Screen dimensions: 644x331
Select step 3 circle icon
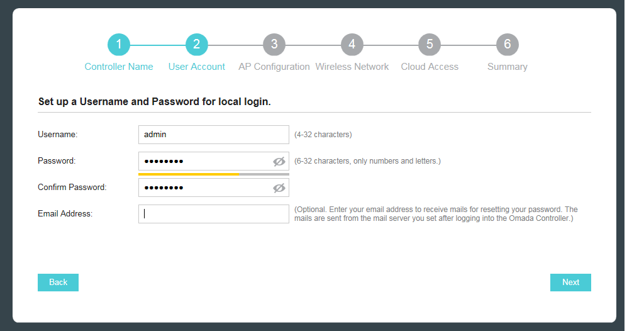274,45
